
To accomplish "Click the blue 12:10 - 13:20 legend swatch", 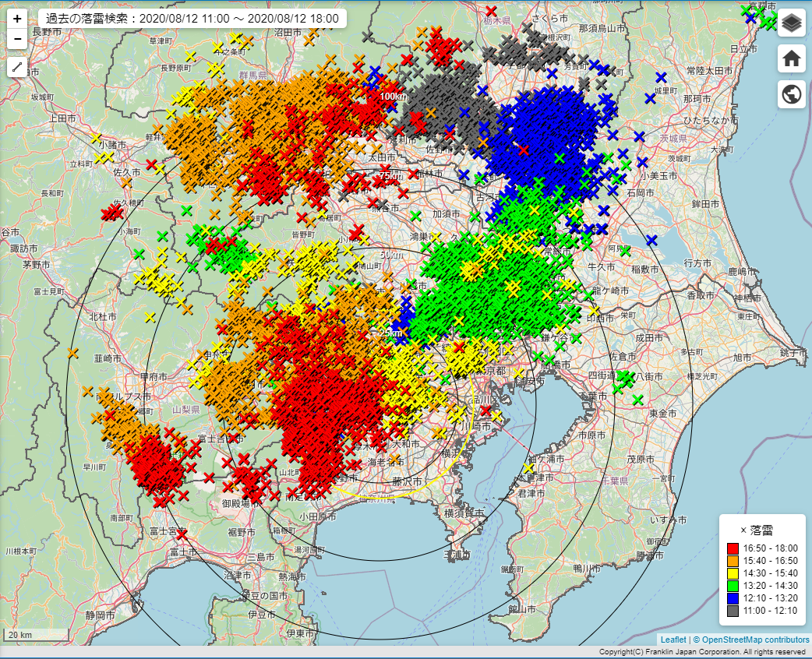I will click(733, 598).
